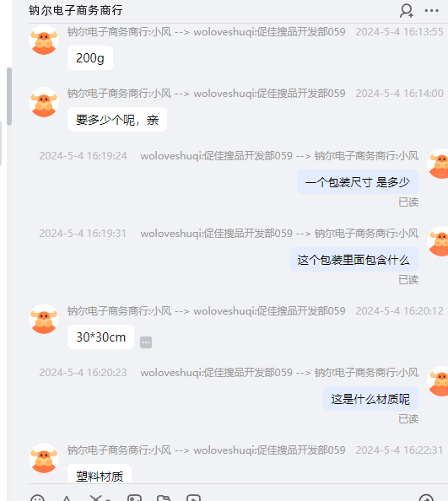Click the message bubble 要多少个呢，亲
This screenshot has height=501, width=448.
pos(117,120)
